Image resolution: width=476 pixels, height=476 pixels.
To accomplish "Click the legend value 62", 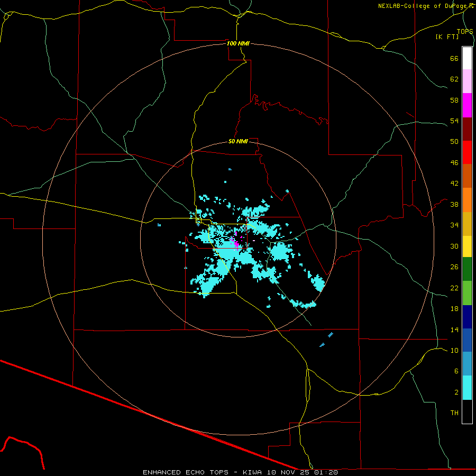I will pyautogui.click(x=454, y=79).
